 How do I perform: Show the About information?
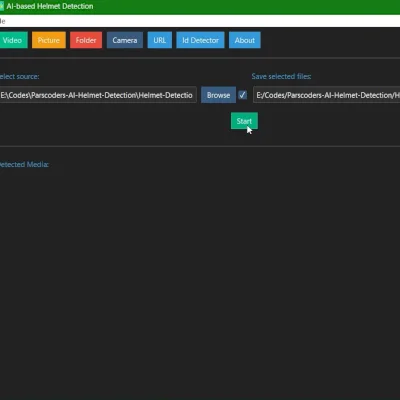(245, 40)
